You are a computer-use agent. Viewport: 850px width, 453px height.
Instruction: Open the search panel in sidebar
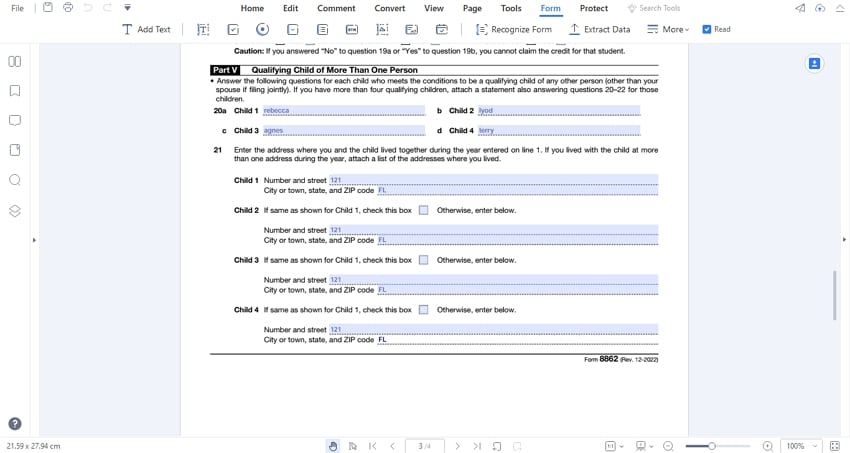(15, 180)
